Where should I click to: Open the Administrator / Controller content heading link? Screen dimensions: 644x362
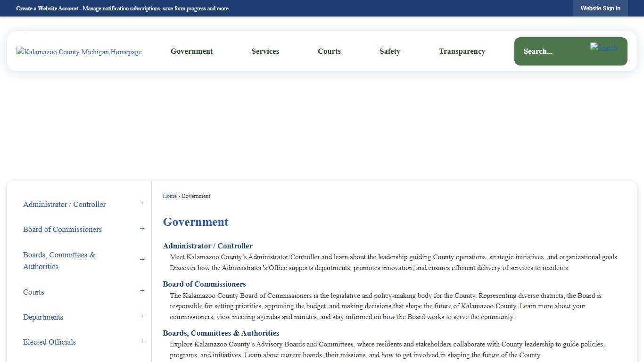pos(207,246)
